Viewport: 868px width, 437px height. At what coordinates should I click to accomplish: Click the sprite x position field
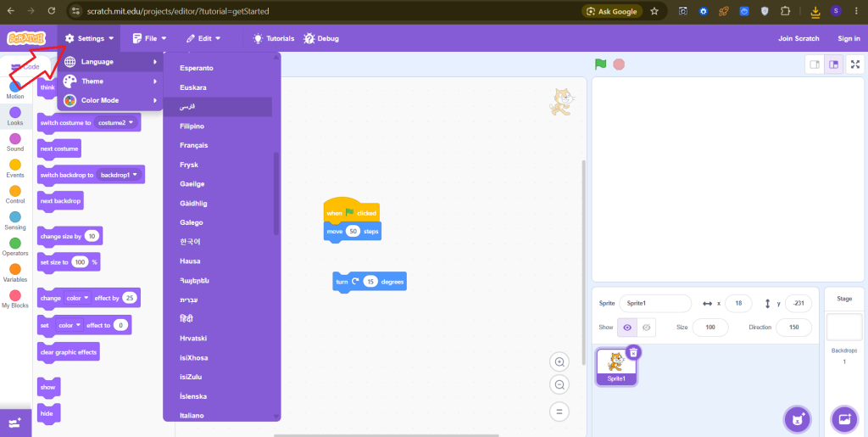pos(738,304)
